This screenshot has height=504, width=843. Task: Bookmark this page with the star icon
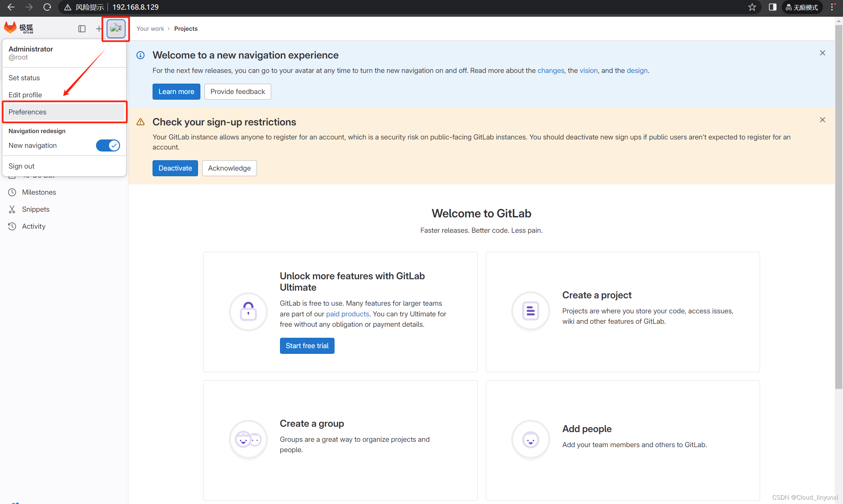click(752, 7)
